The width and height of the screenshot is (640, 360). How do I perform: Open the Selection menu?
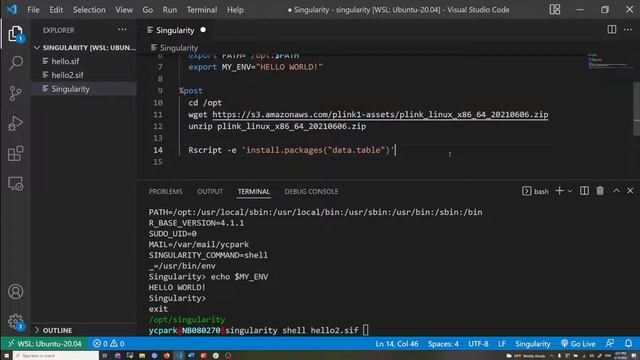coord(89,9)
